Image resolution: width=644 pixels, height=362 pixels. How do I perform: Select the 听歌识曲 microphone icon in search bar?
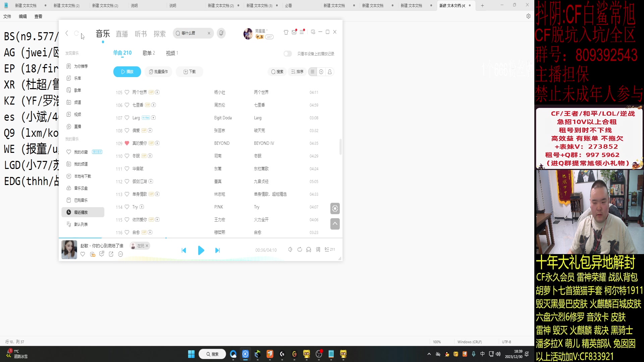coord(221,33)
